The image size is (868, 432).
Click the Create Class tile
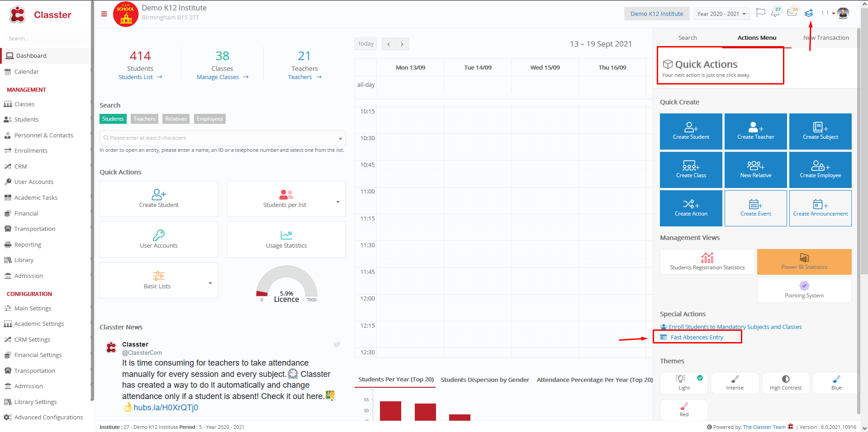click(x=691, y=169)
